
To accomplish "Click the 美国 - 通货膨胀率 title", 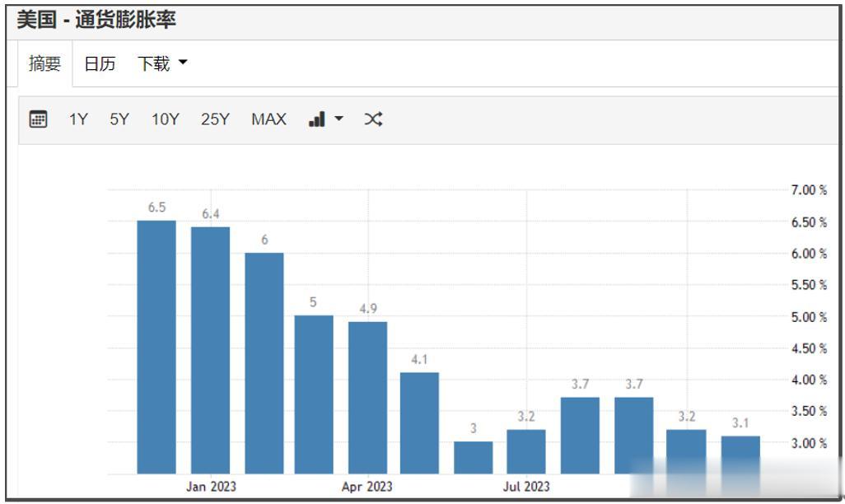I will (x=96, y=20).
